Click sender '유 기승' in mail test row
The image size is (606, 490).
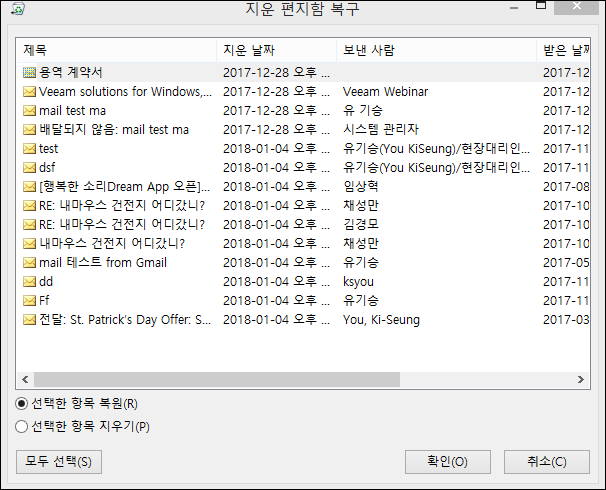[363, 111]
